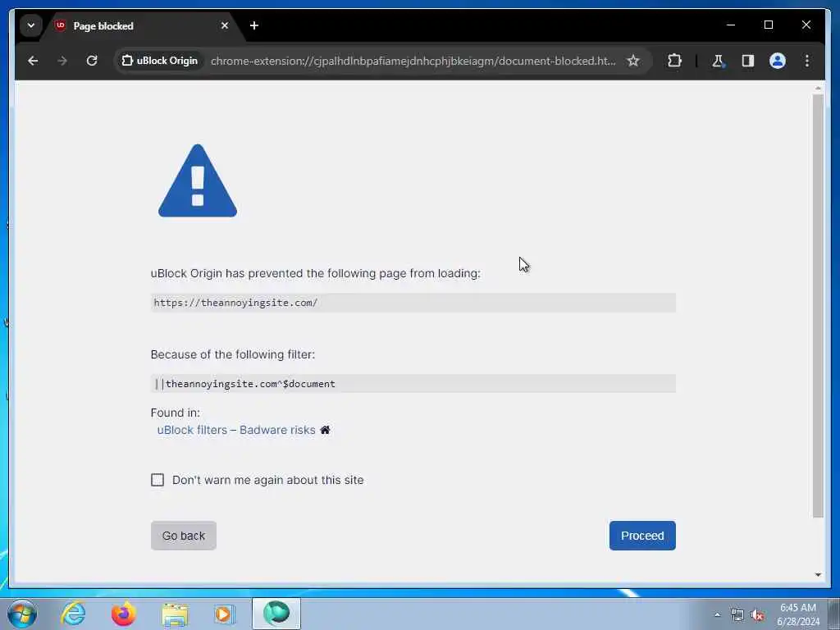The width and height of the screenshot is (840, 630).
Task: Maximize the browser window
Action: (768, 25)
